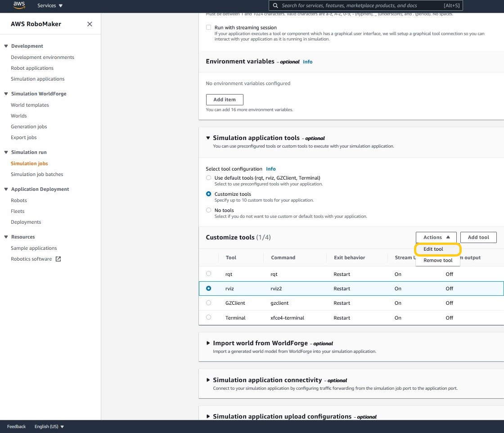504x433 pixels.
Task: Expand Import world from WorldForge section
Action: 208,343
